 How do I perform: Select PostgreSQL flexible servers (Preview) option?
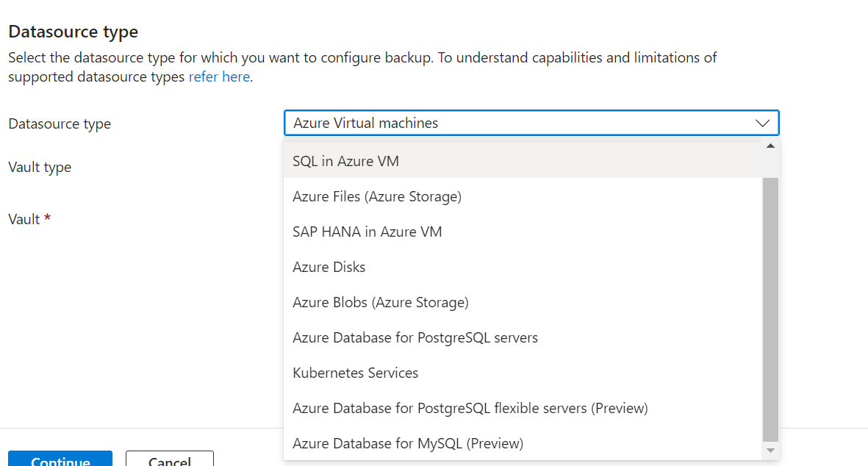(x=470, y=408)
